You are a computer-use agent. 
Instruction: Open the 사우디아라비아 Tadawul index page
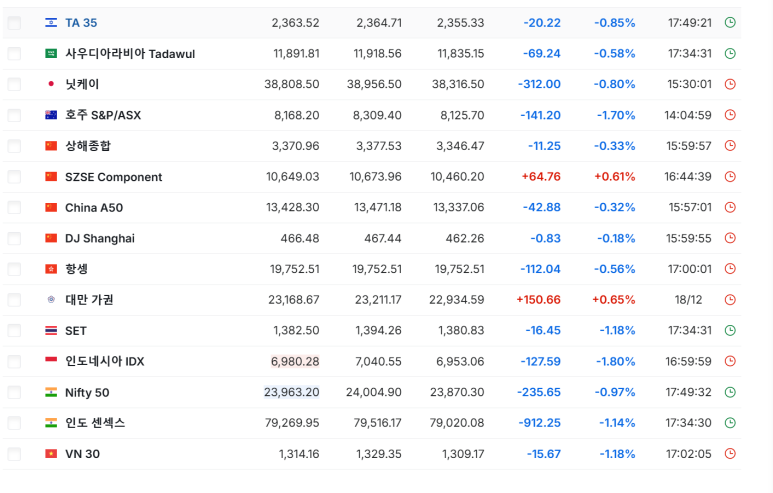point(130,53)
